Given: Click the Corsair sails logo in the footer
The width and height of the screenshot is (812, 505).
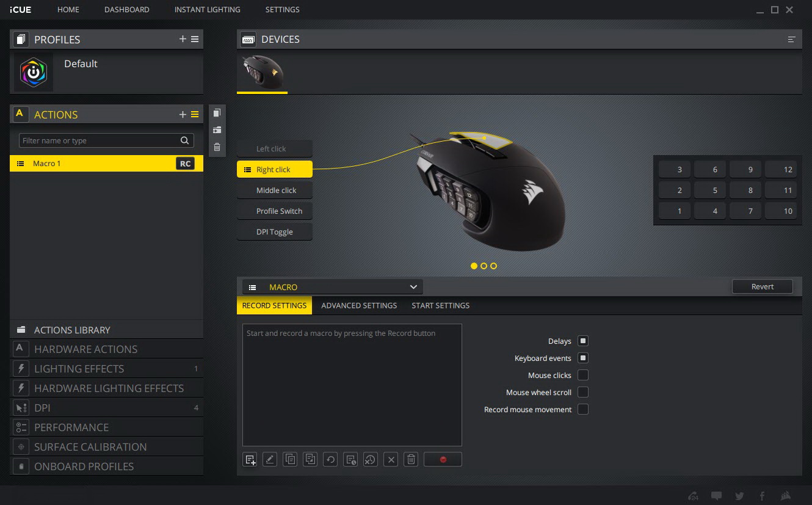Looking at the screenshot, I should tap(786, 496).
